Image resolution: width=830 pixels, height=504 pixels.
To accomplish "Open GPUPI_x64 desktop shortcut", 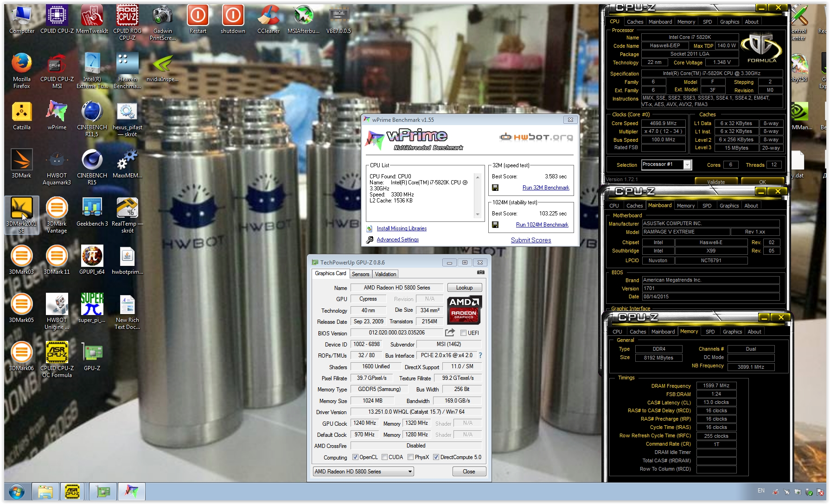I will 92,260.
